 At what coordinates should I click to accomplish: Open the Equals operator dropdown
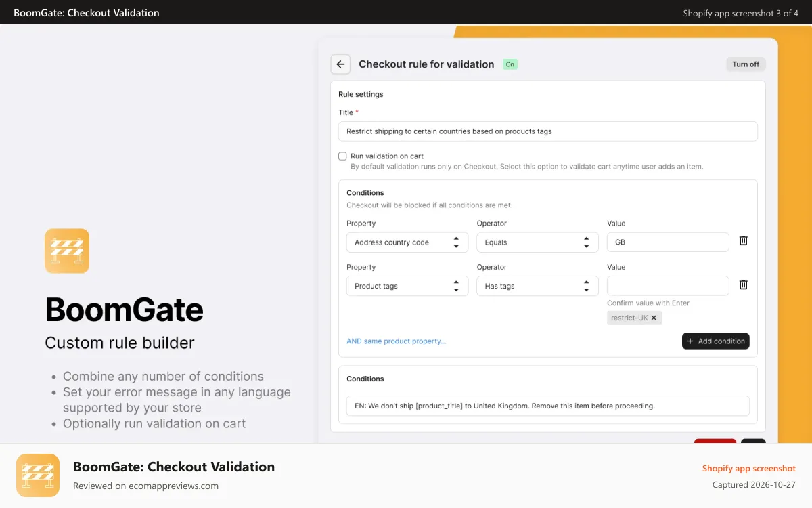(537, 242)
